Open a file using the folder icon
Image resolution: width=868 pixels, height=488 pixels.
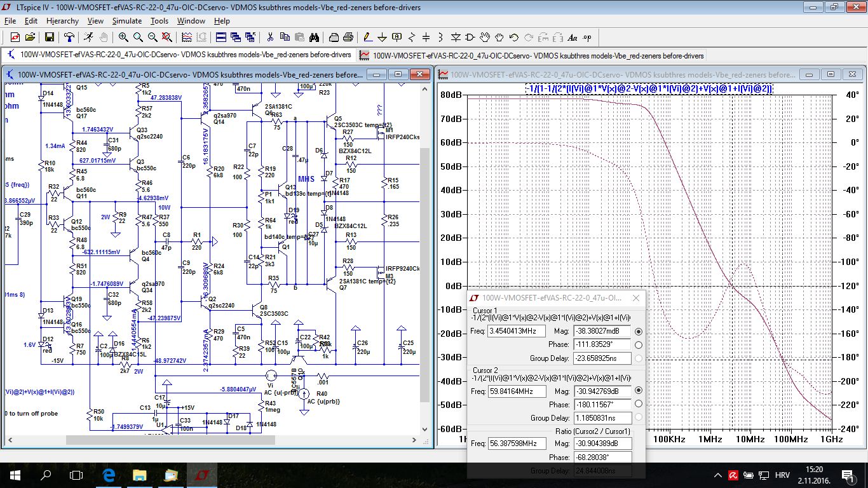[x=30, y=37]
